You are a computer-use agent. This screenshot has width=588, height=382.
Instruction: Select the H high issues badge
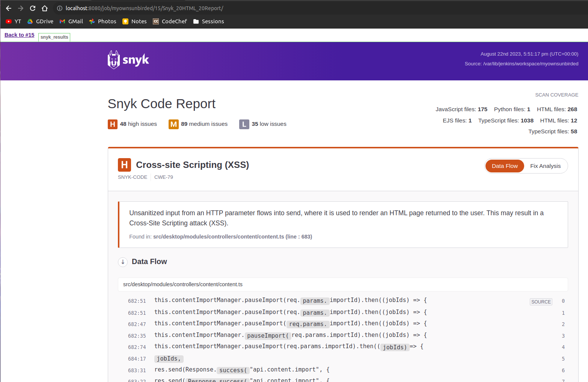tap(113, 124)
